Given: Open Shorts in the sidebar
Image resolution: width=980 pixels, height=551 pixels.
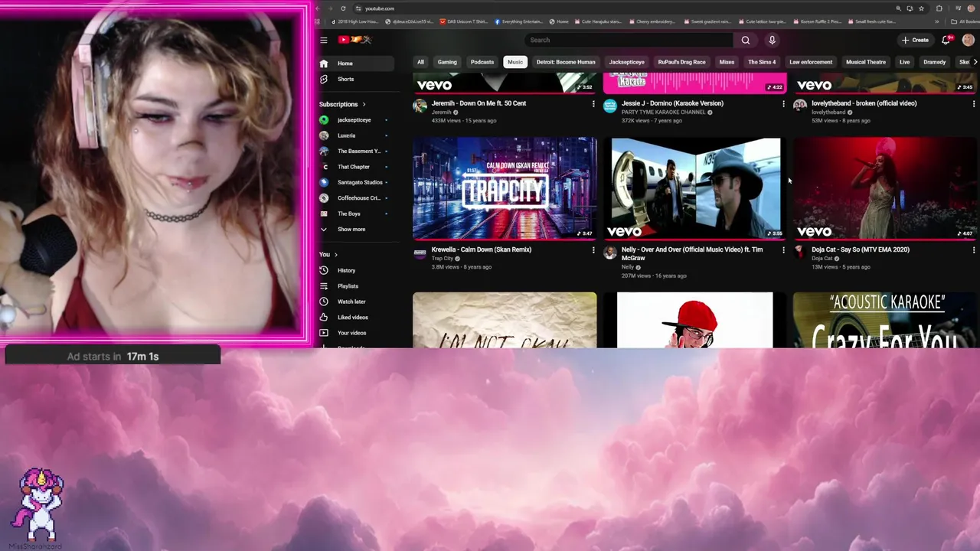Looking at the screenshot, I should tap(356, 79).
